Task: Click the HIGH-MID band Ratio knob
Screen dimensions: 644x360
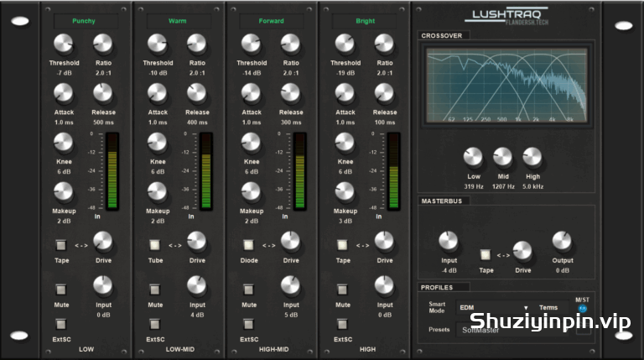Action: (290, 44)
